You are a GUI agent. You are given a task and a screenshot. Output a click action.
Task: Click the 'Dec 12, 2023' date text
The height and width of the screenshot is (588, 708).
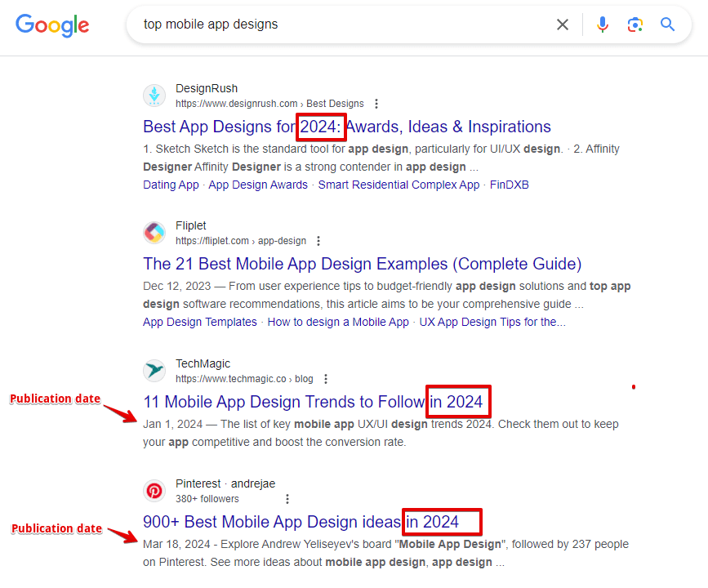pyautogui.click(x=177, y=287)
